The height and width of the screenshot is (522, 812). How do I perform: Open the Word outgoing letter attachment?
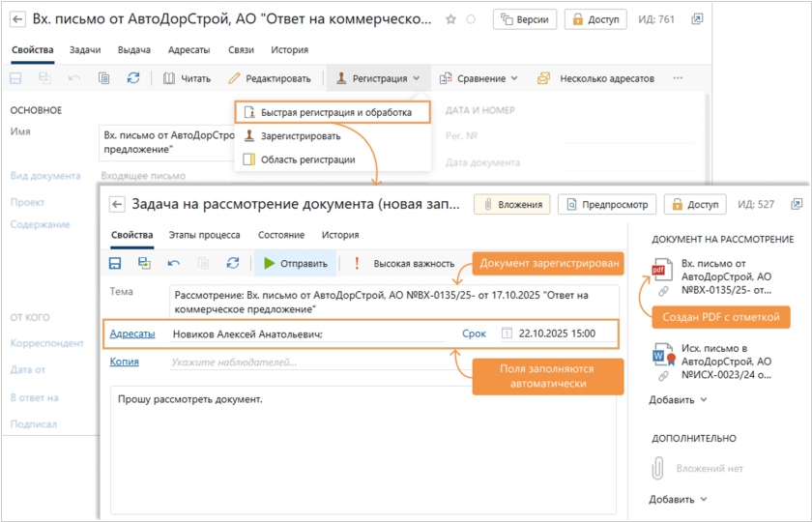pos(726,360)
